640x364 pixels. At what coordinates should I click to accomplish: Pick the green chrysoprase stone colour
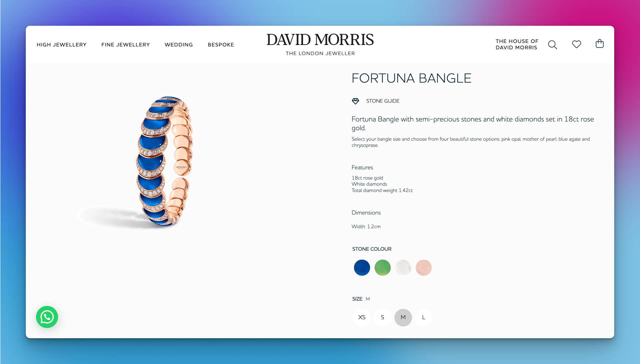pyautogui.click(x=382, y=268)
